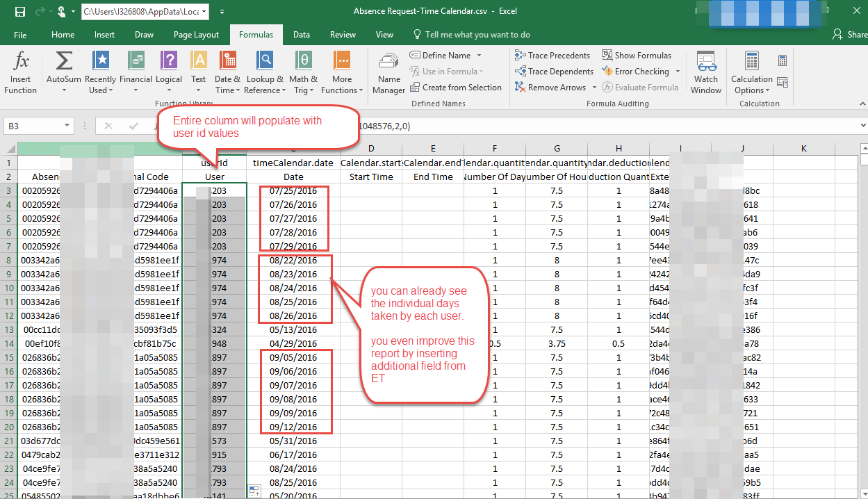Open the Recently Used functions list
Screen dimensions: 868x499
tap(101, 73)
